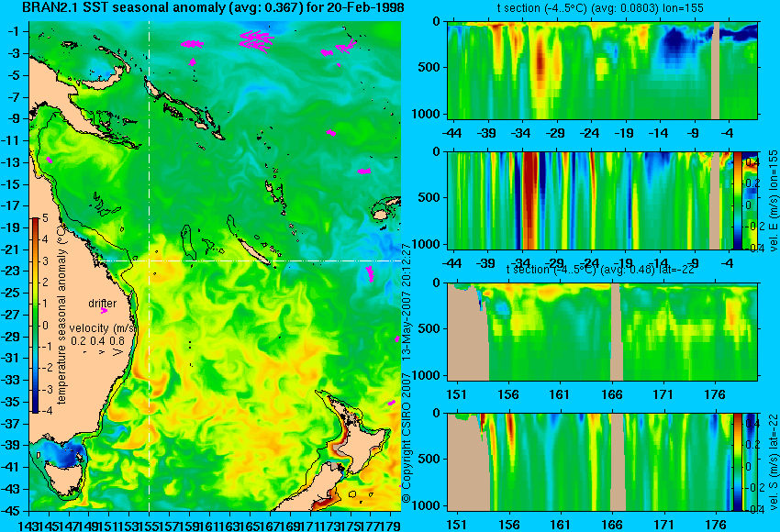Screen dimensions: 780x532
Task: Click the vel. E velocity color bar
Action: pos(738,200)
